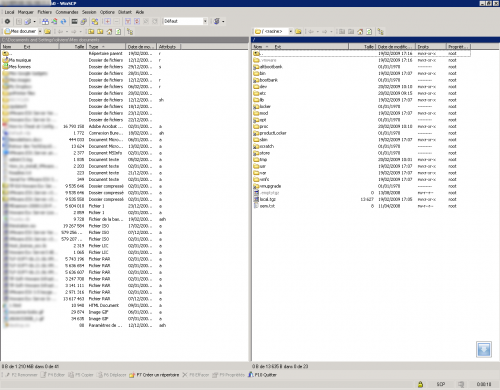Image resolution: width=500 pixels, height=390 pixels.
Task: Open the Défaut transfer settings dropdown
Action: click(205, 21)
